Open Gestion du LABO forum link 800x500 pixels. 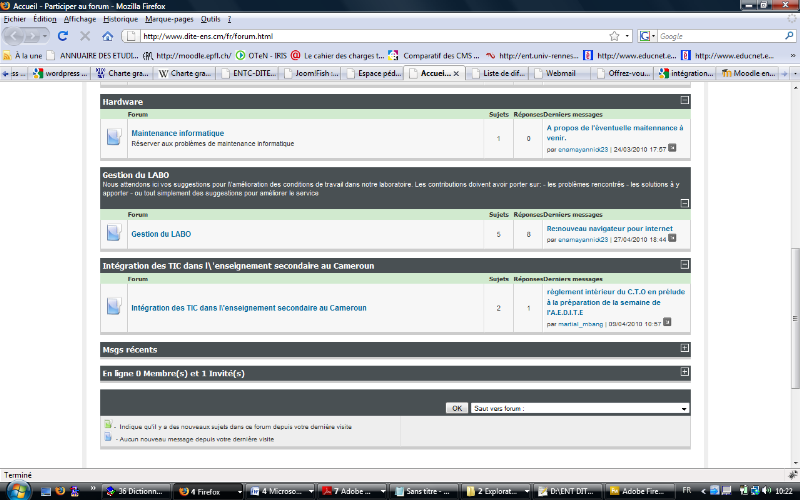[x=161, y=234]
